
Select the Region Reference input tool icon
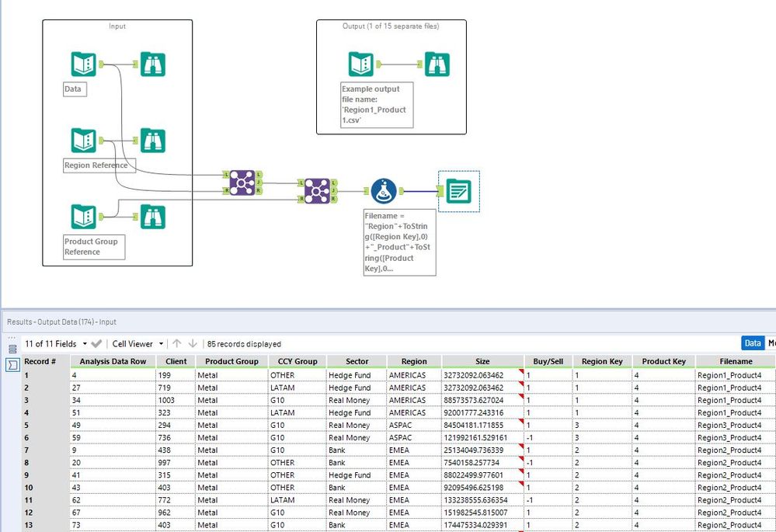84,141
